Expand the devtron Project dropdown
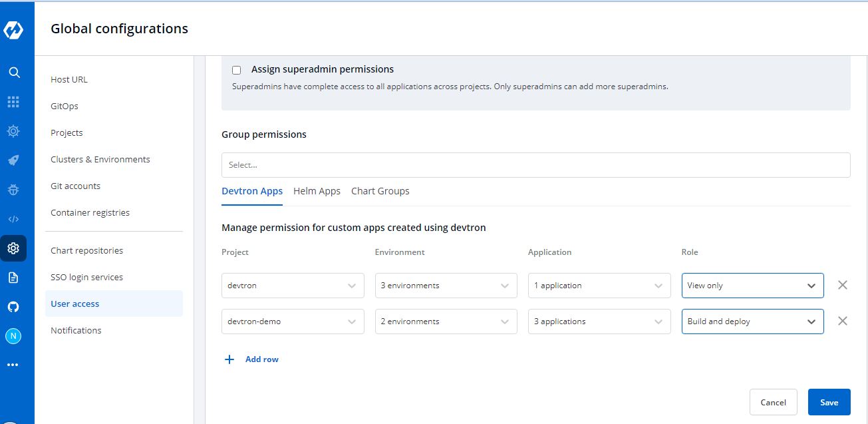This screenshot has height=424, width=868. pyautogui.click(x=293, y=286)
